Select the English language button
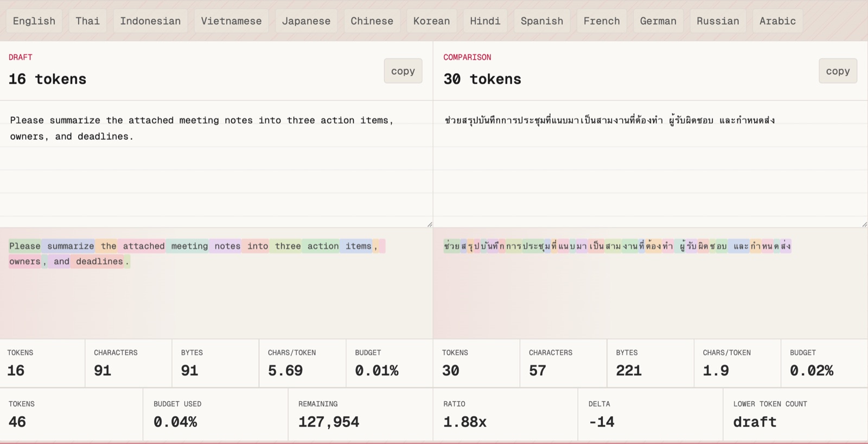The width and height of the screenshot is (868, 444). pyautogui.click(x=34, y=21)
